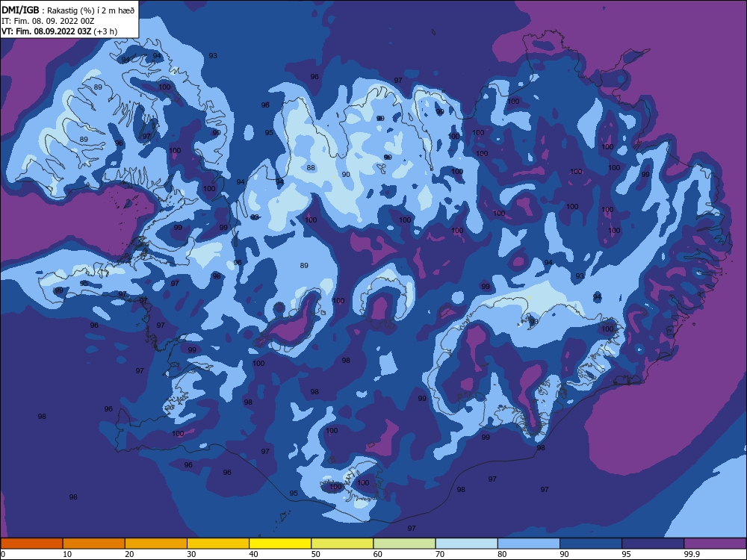Pick the navy 95–99.9 legend swatch

653,544
